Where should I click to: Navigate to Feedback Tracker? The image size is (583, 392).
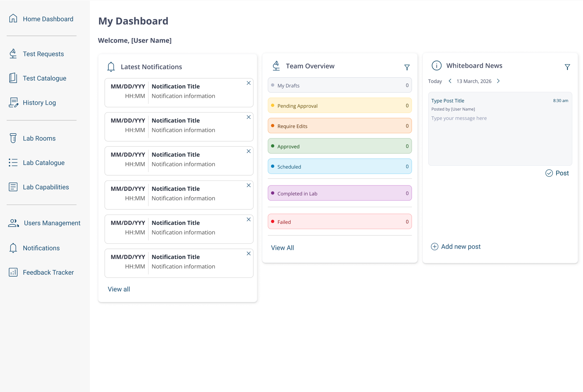48,273
